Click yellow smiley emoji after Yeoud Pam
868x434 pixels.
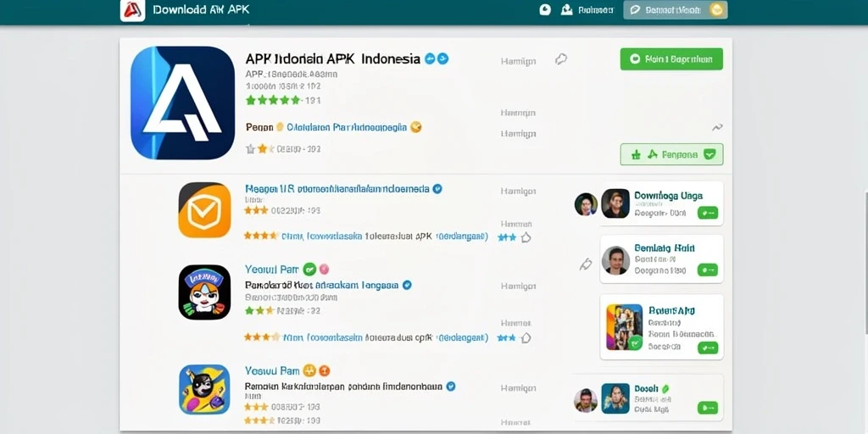(309, 370)
